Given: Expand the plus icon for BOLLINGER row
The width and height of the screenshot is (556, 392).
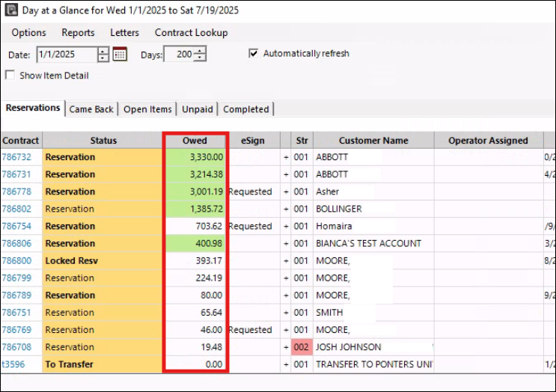Looking at the screenshot, I should click(285, 209).
